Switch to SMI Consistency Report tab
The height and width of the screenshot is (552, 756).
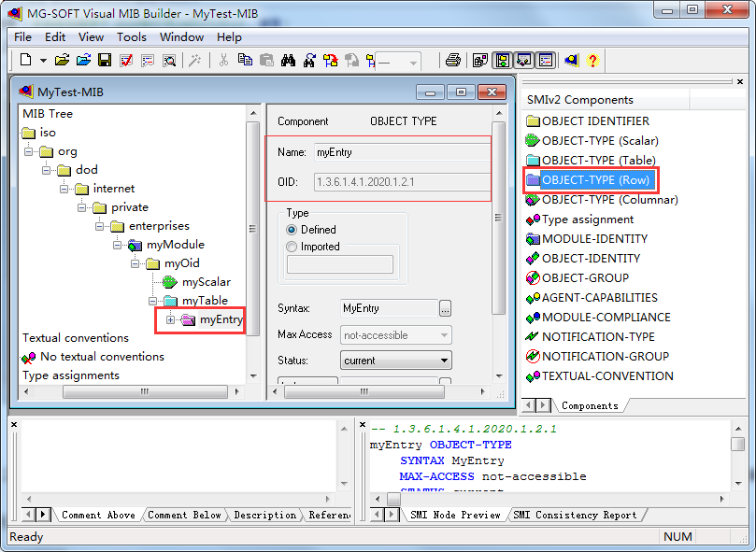click(575, 515)
